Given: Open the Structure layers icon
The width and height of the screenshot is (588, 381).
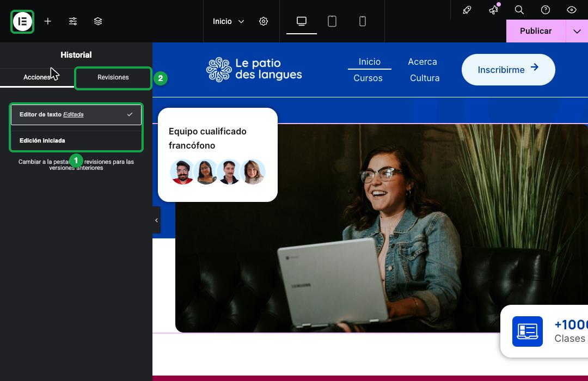Looking at the screenshot, I should (98, 21).
